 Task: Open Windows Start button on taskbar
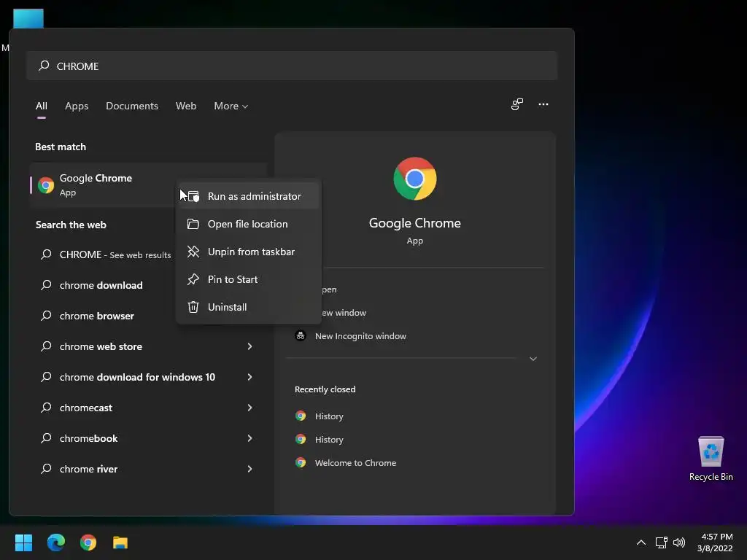tap(23, 542)
